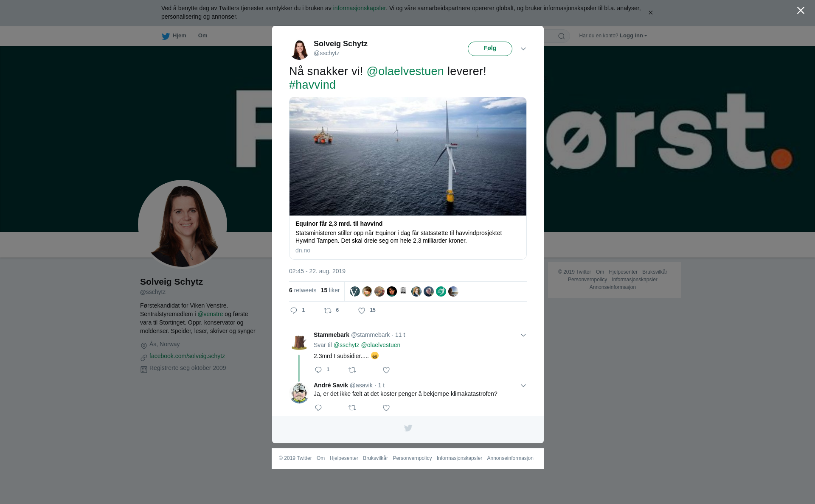The width and height of the screenshot is (815, 504).
Task: Close the tweet overlay dialog
Action: [x=801, y=10]
